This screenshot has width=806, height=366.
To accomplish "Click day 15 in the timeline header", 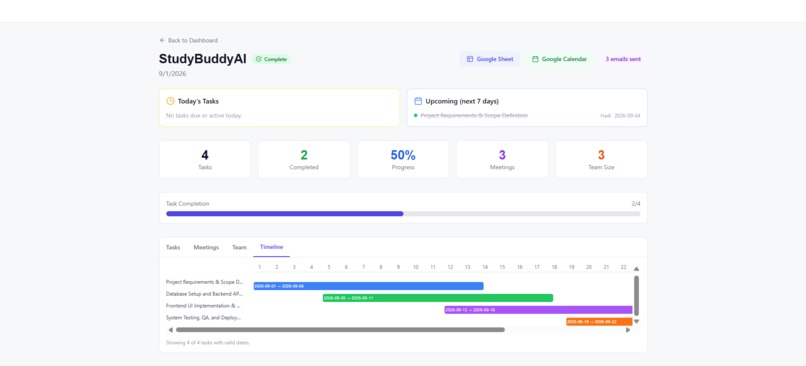I will coord(502,267).
